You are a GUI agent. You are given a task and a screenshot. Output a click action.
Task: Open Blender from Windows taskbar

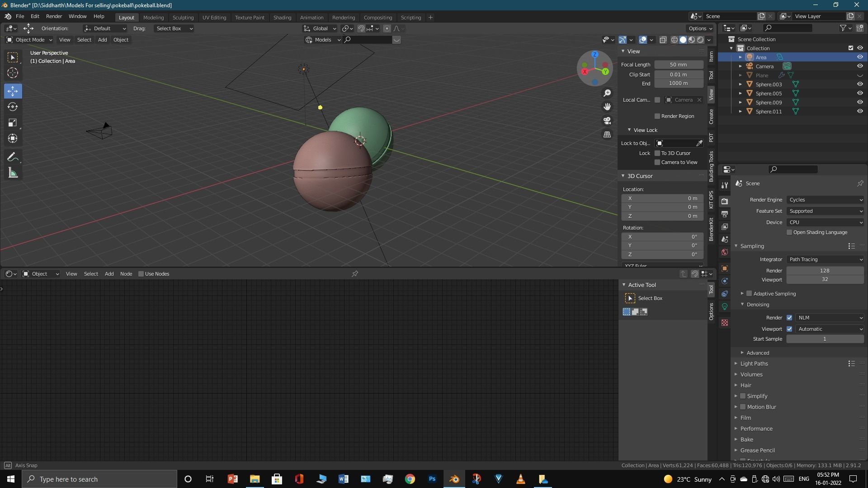point(454,479)
